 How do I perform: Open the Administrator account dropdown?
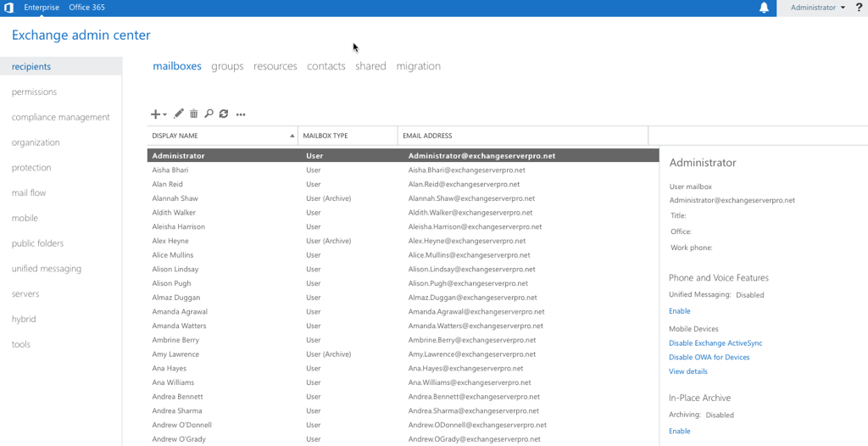click(818, 8)
